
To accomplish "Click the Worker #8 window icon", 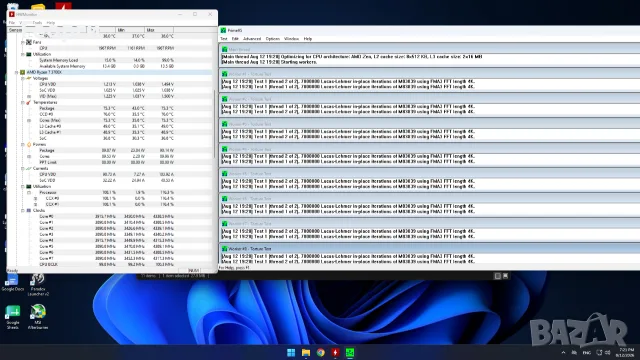I will coord(224,249).
